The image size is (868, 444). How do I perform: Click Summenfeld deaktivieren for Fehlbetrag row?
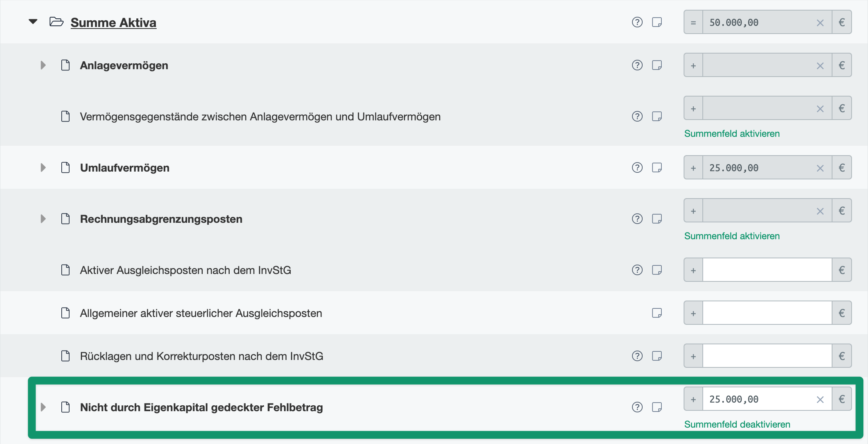pos(737,424)
